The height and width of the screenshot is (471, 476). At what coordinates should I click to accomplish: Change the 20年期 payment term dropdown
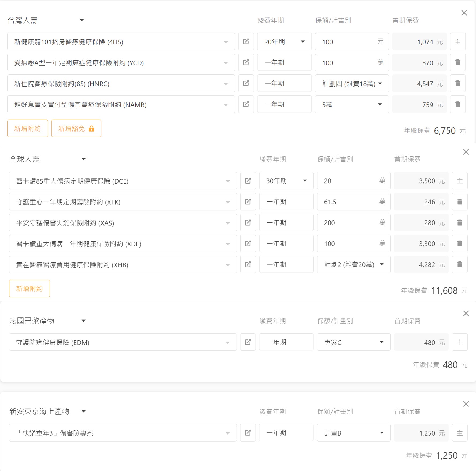point(284,42)
